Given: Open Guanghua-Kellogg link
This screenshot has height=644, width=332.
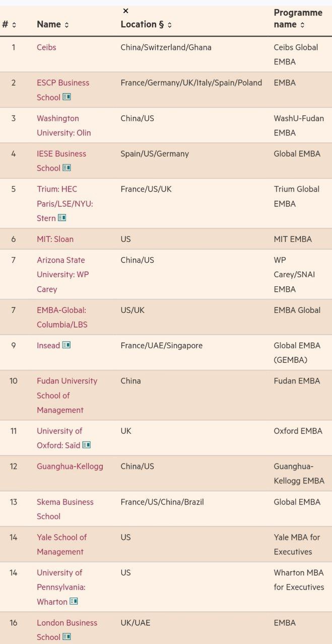Looking at the screenshot, I should coord(70,466).
